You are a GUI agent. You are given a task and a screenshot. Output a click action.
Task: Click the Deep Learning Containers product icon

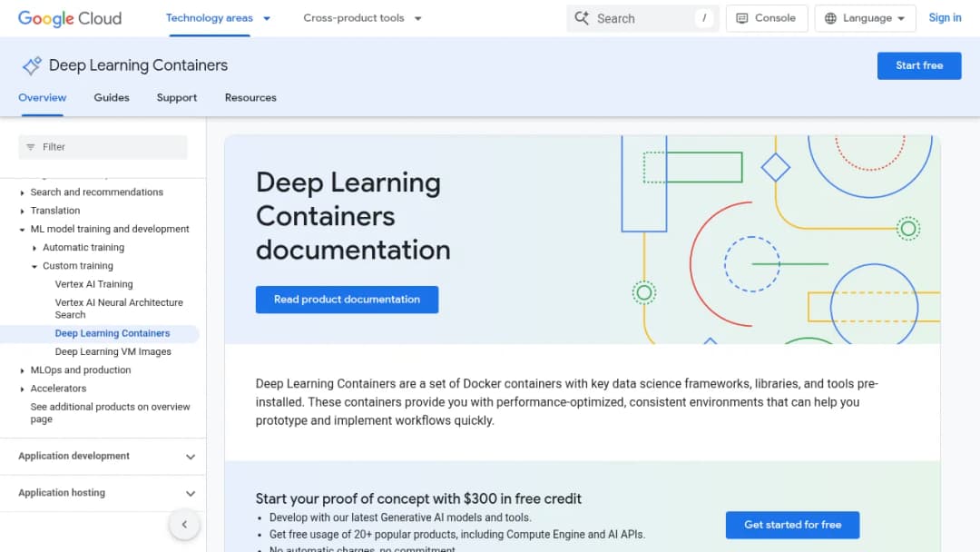[32, 65]
